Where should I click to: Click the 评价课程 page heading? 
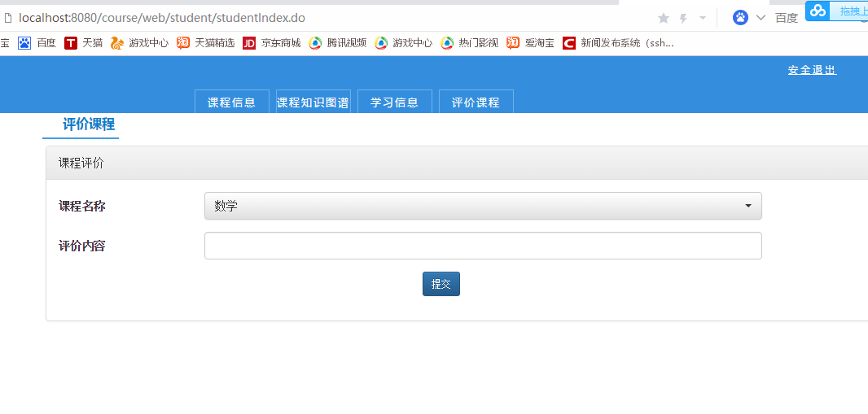tap(89, 124)
